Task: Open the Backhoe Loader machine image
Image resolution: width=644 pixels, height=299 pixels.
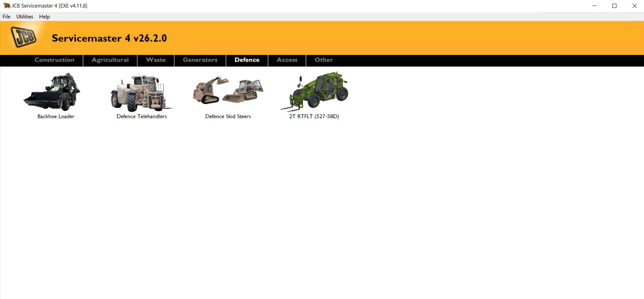Action: [x=52, y=92]
